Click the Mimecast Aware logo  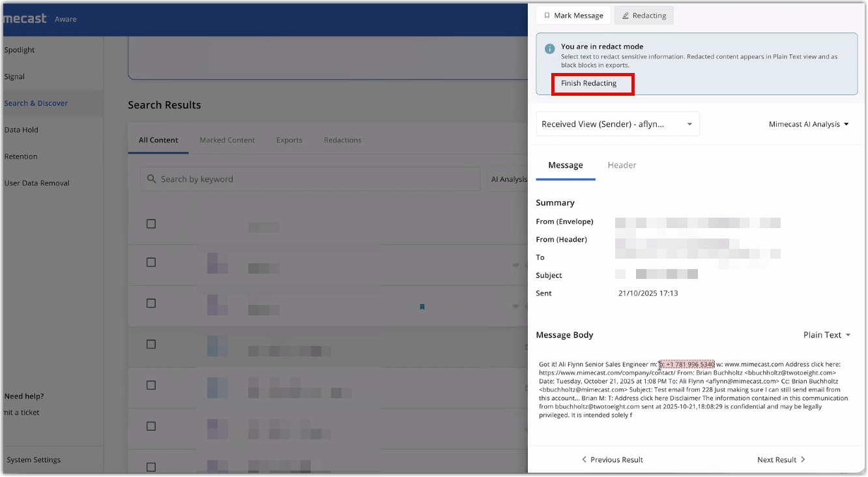coord(40,19)
